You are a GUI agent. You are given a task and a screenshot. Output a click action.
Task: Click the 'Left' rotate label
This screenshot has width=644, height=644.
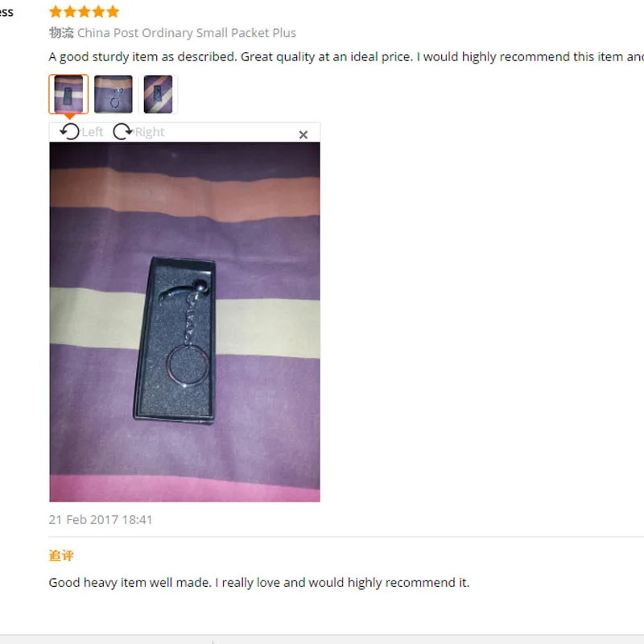pyautogui.click(x=93, y=132)
